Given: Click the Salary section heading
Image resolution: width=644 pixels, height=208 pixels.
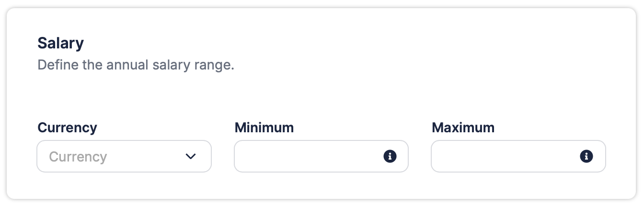Looking at the screenshot, I should pos(60,44).
